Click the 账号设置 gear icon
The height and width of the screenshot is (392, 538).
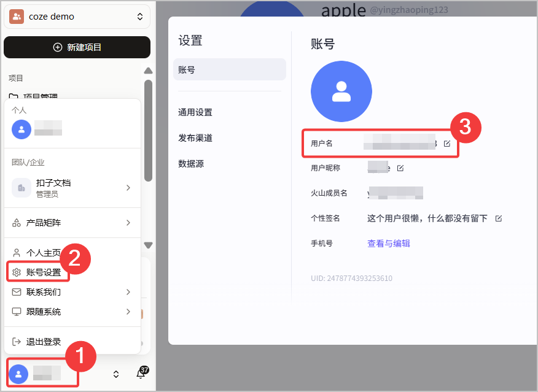tap(17, 272)
